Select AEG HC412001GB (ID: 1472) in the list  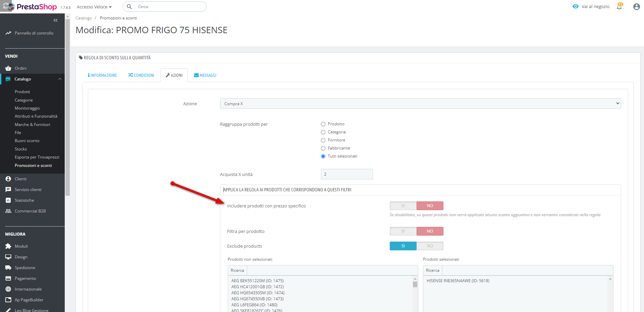(258, 287)
